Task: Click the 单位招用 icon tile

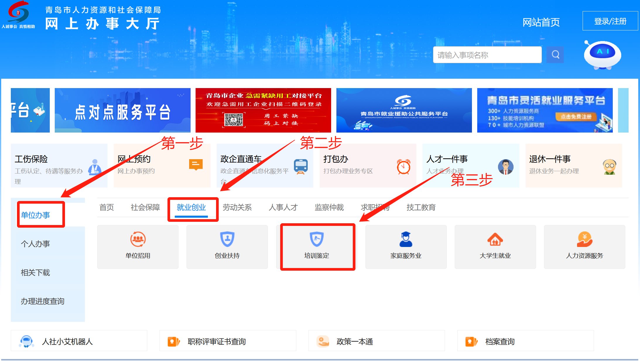Action: [x=138, y=246]
